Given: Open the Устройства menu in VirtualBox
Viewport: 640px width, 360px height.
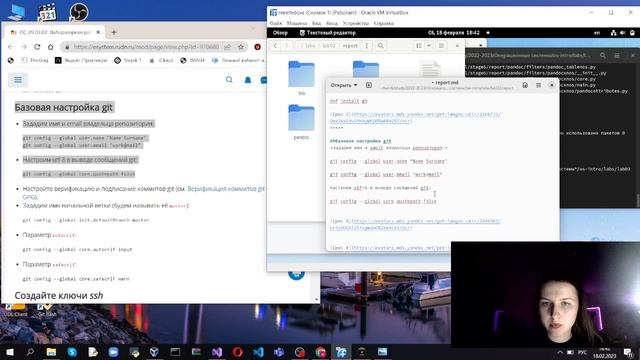Looking at the screenshot, I should [x=356, y=23].
